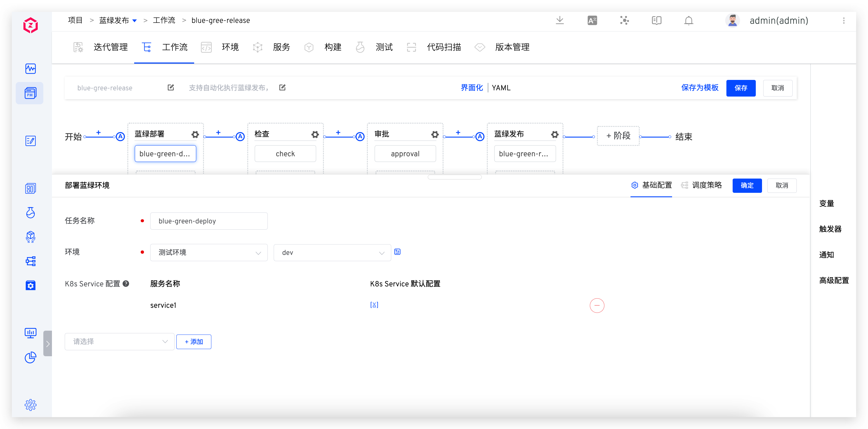The height and width of the screenshot is (429, 868).
Task: Open help tooltip beside K8s Service 配置
Action: point(126,284)
